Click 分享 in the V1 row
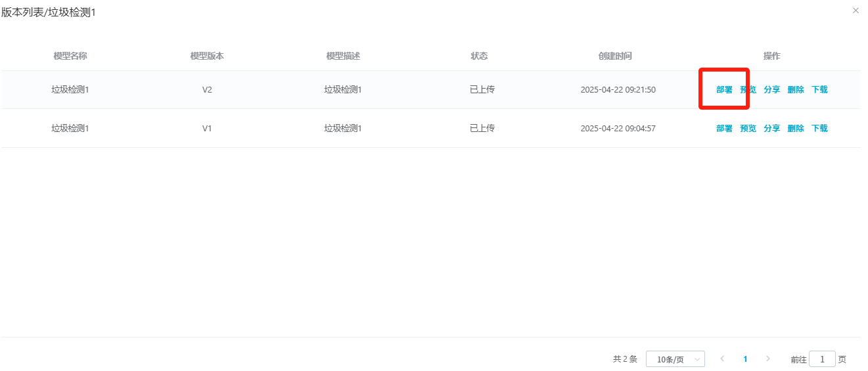868x371 pixels. coord(771,129)
